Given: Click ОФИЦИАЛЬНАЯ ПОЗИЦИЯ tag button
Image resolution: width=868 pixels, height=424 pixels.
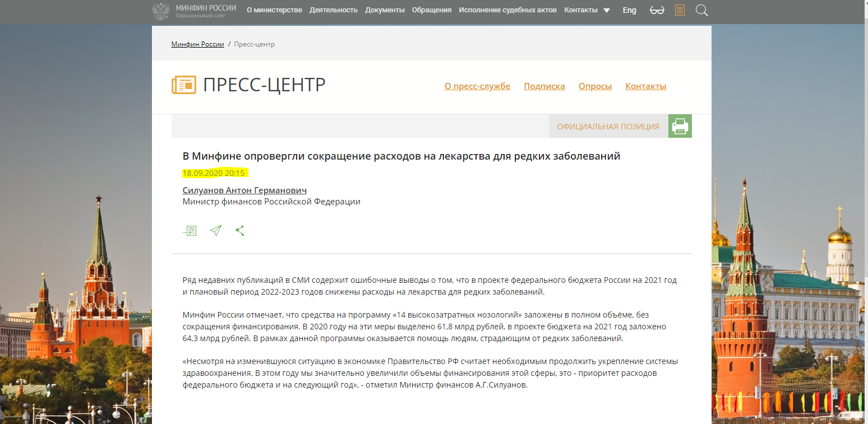Looking at the screenshot, I should tap(608, 126).
